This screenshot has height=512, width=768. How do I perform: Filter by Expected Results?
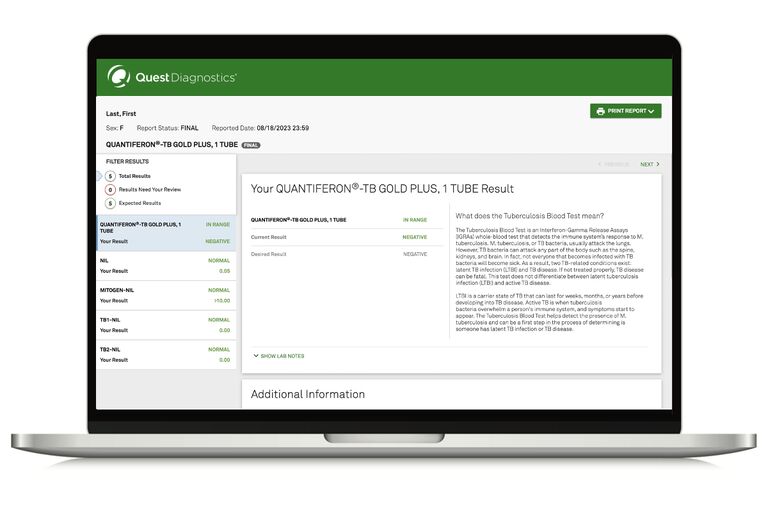pyautogui.click(x=139, y=203)
